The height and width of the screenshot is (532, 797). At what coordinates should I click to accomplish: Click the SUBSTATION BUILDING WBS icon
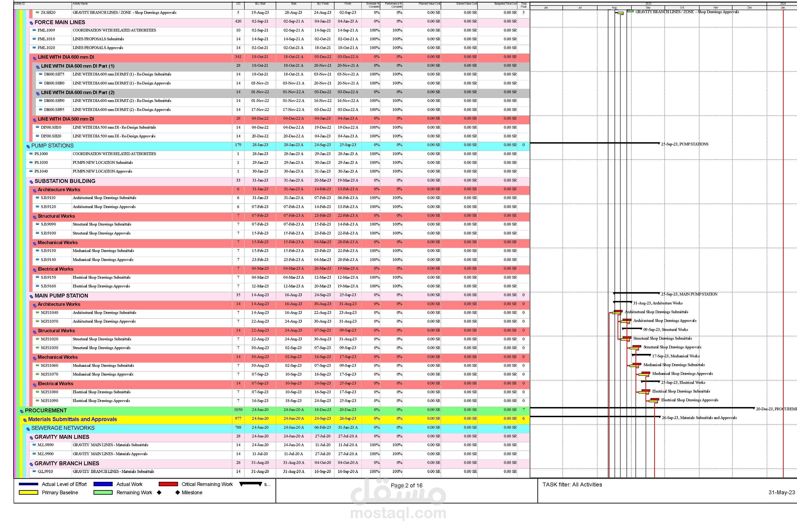[x=31, y=182]
